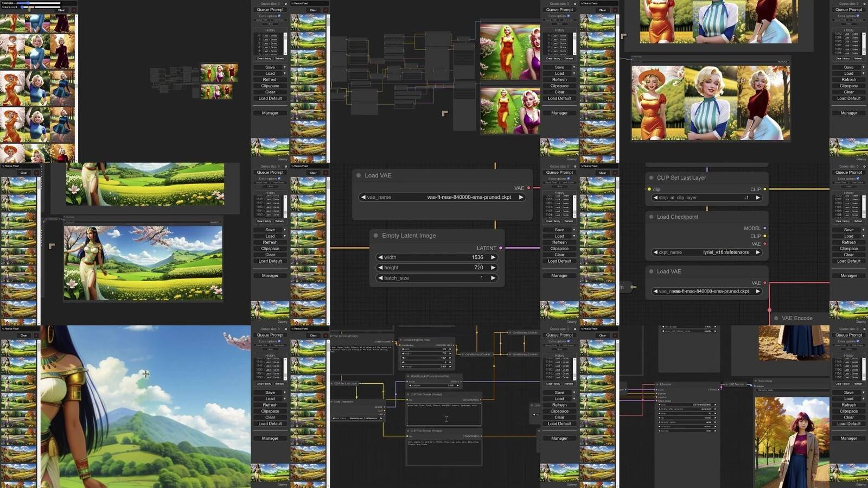Expand Save arrow in the menu beside Empty Latent Image
This screenshot has width=868, height=488.
(573, 230)
